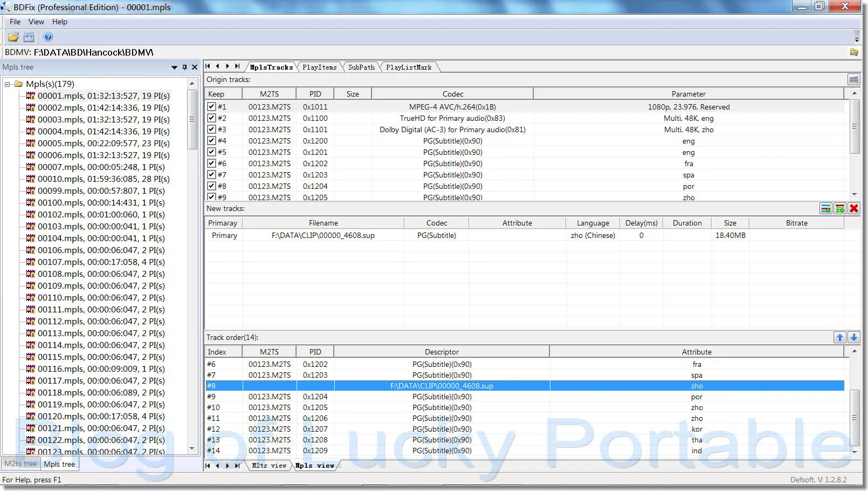Toggle Keep checkbox for origin track #7 spa
Image resolution: width=868 pixels, height=491 pixels.
[212, 175]
